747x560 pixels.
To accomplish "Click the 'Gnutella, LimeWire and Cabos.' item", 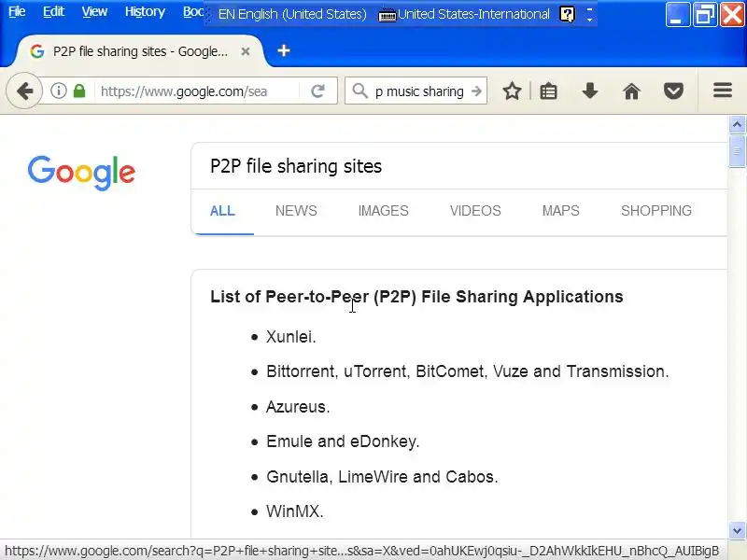I will 382,477.
